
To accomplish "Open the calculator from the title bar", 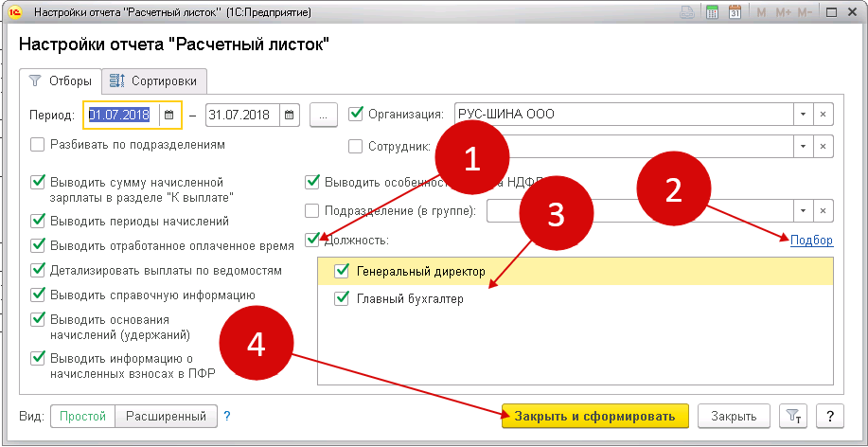I will (712, 13).
